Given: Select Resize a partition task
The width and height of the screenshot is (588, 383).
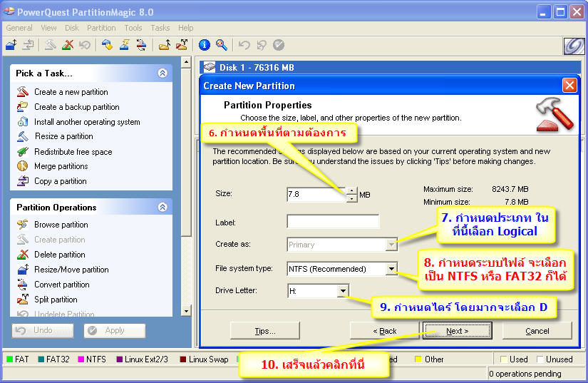Looking at the screenshot, I should [63, 136].
